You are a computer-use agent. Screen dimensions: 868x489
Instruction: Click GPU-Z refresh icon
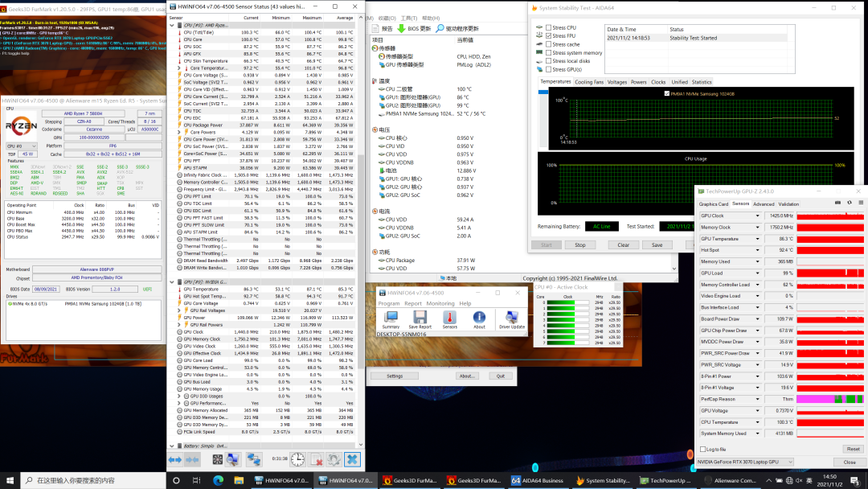pyautogui.click(x=850, y=203)
